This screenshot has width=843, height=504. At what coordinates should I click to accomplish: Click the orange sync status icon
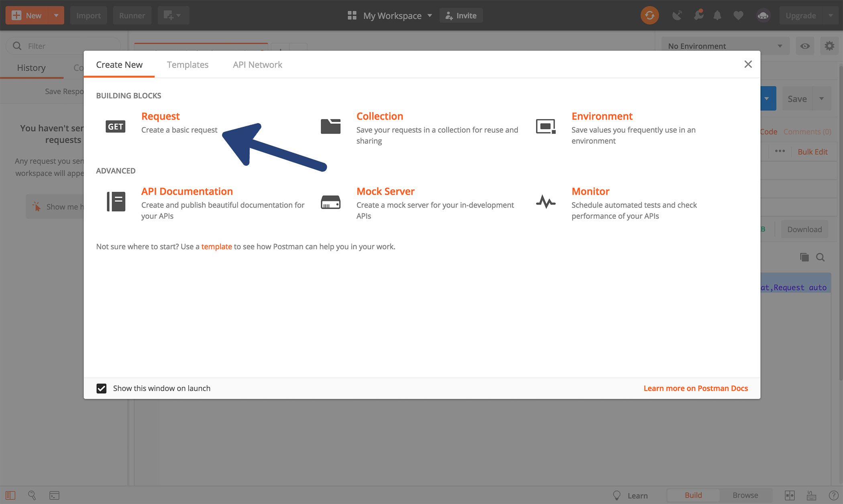tap(650, 16)
